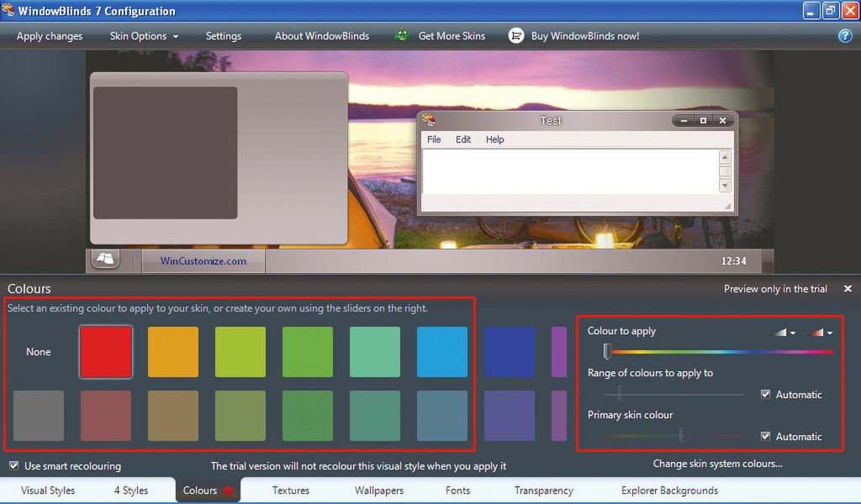Select the muted red colour swatch
861x504 pixels.
point(106,416)
